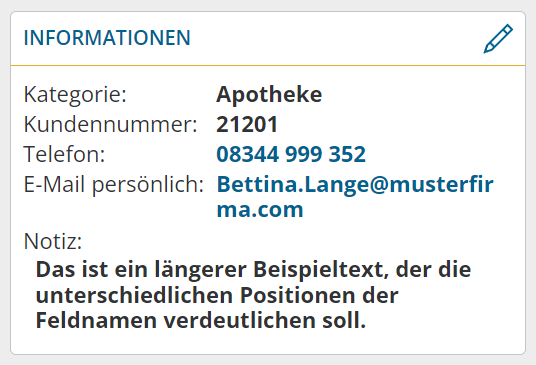Click the word 'Beispieltext' in the note
This screenshot has width=536, height=365.
point(321,270)
